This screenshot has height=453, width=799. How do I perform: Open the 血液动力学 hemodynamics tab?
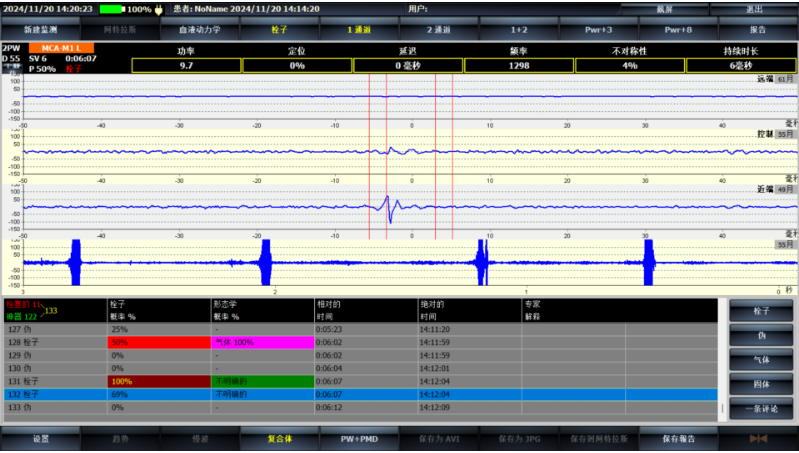click(x=200, y=30)
